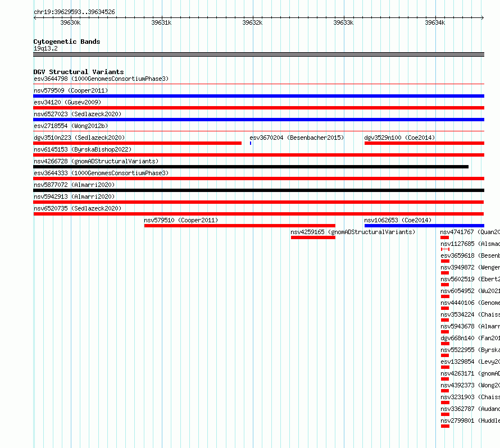Image resolution: width=500 pixels, height=448 pixels.
Task: Click the nsv1127685 bracketed range marker
Action: 445,249
